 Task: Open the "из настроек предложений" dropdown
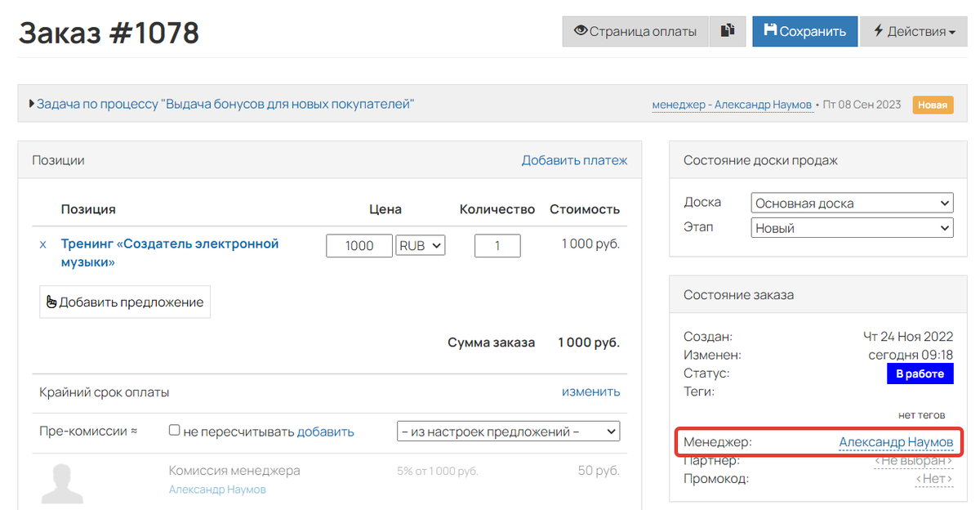click(x=507, y=432)
